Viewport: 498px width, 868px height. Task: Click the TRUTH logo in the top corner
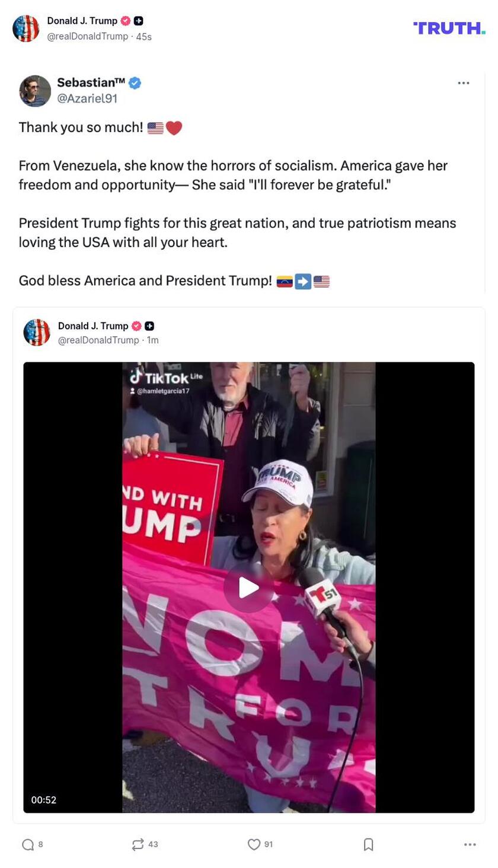click(x=449, y=27)
